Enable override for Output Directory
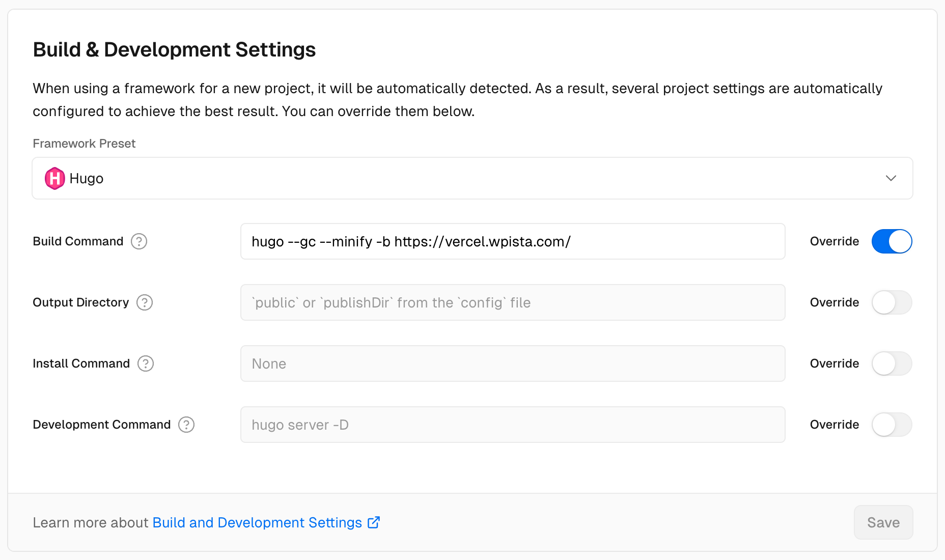Viewport: 945px width, 560px height. [x=892, y=302]
